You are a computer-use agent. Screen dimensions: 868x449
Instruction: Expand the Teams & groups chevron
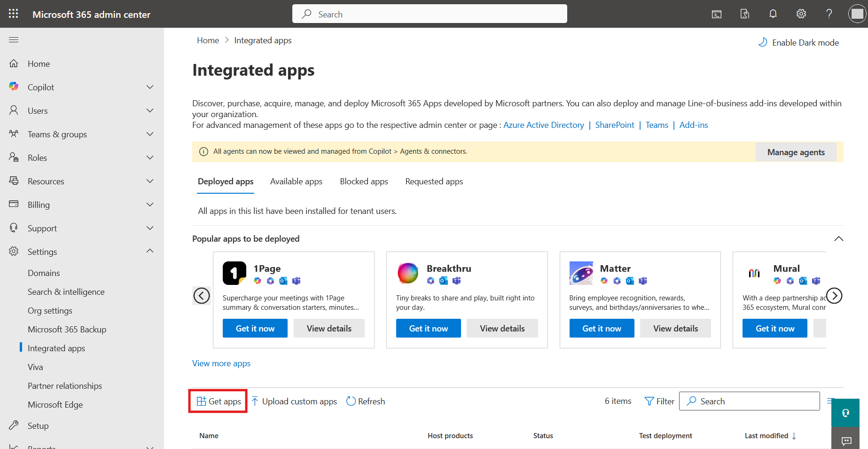(150, 134)
